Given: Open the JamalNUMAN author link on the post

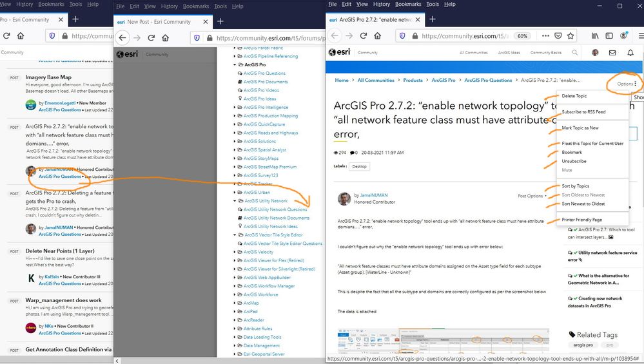Looking at the screenshot, I should coord(373,195).
